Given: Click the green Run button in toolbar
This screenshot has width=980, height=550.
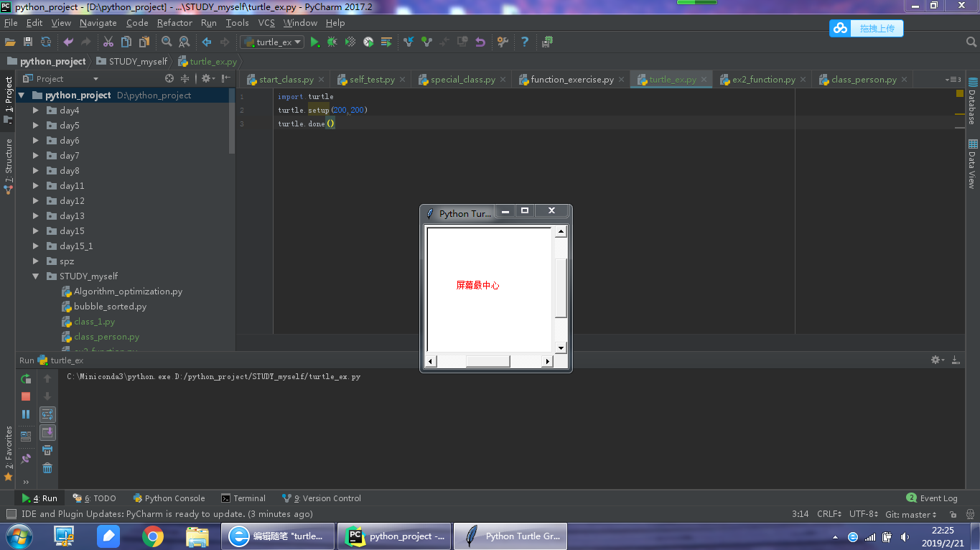Looking at the screenshot, I should (314, 42).
